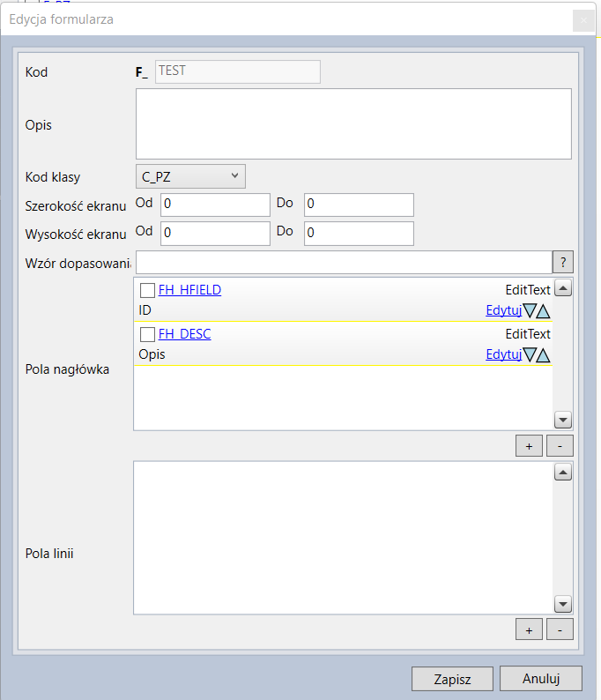This screenshot has width=601, height=700.
Task: Move FH_HFIELD row down with the down triangle
Action: tap(530, 310)
